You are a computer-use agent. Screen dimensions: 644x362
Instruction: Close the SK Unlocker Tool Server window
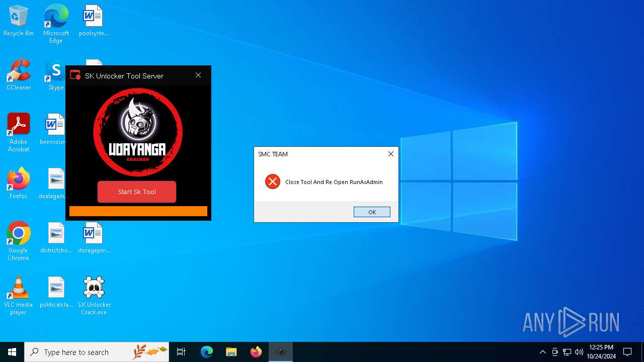[x=198, y=75]
